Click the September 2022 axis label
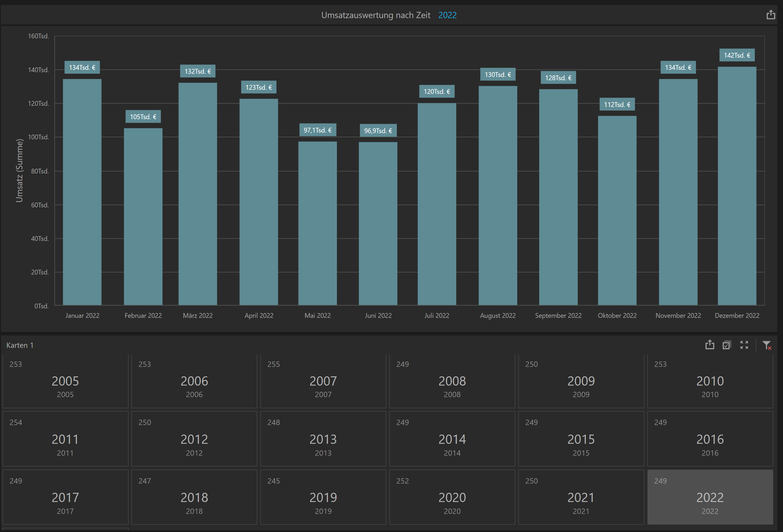 (x=558, y=315)
